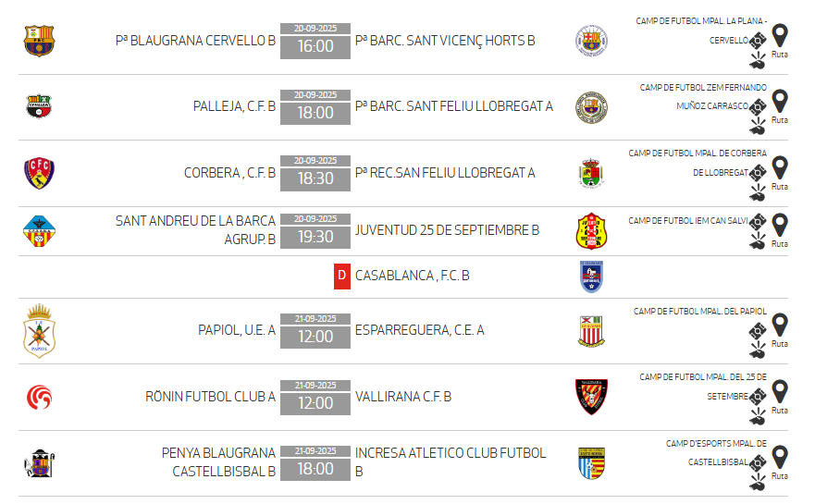This screenshot has width=815, height=504.
Task: Open route pin for Camp IEM Can Salvi
Action: pyautogui.click(x=780, y=225)
